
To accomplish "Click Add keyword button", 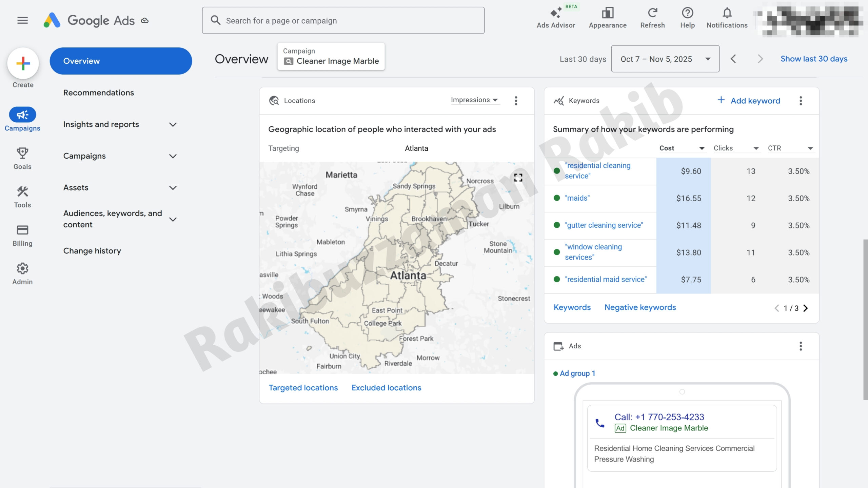I will [749, 101].
